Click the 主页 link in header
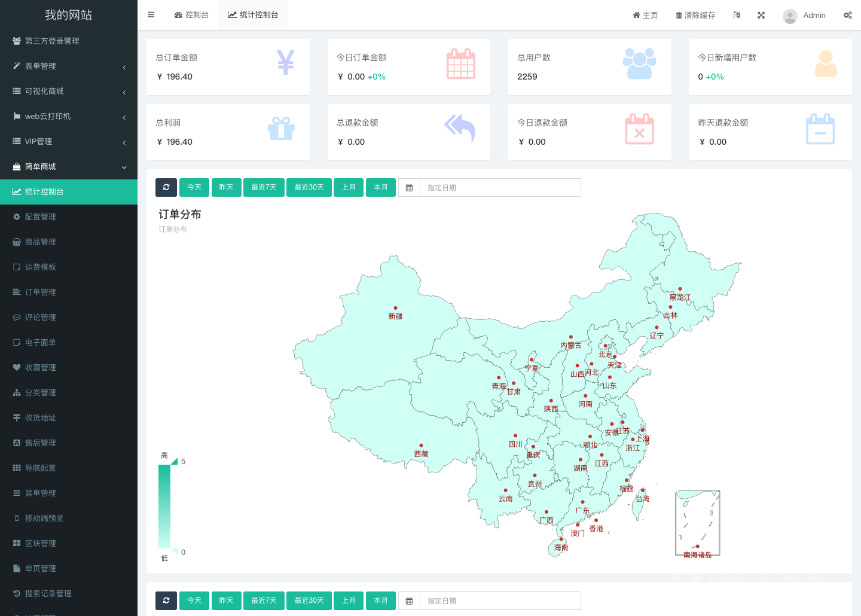 click(645, 15)
